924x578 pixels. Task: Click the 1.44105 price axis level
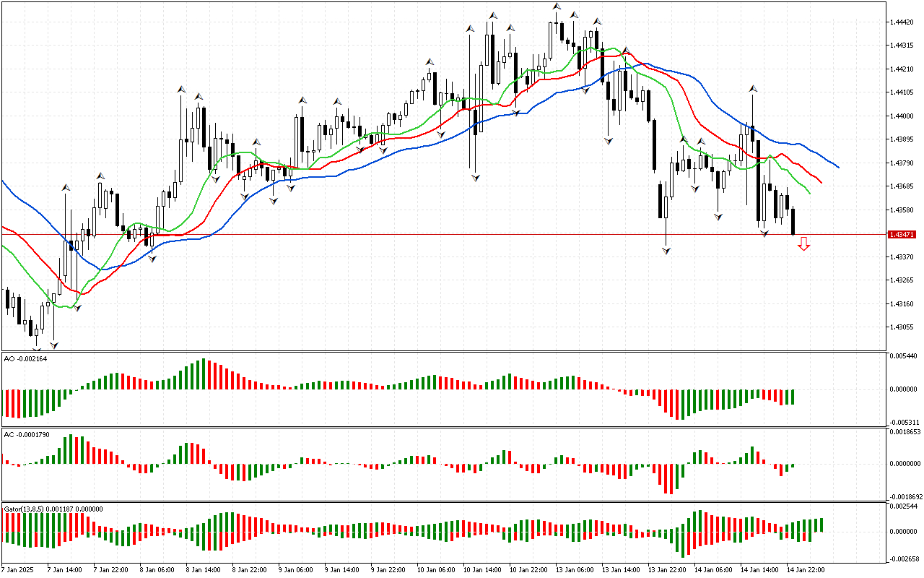click(x=903, y=92)
